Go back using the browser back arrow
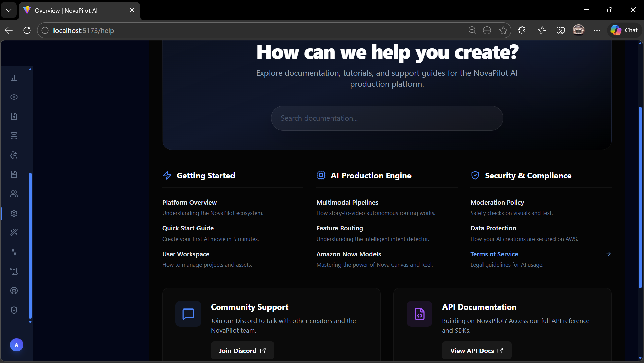The height and width of the screenshot is (363, 644). click(9, 30)
